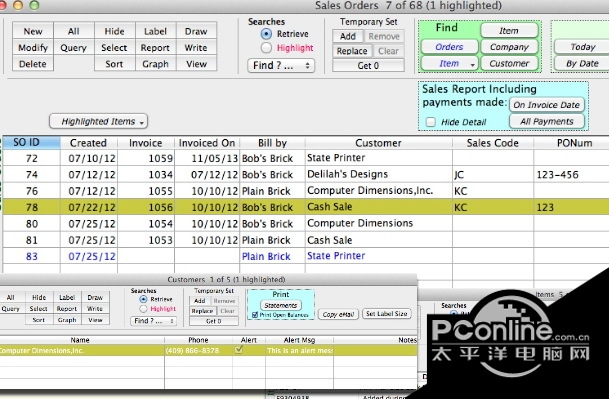Click Graph in Customers window toolbar

pyautogui.click(x=67, y=320)
